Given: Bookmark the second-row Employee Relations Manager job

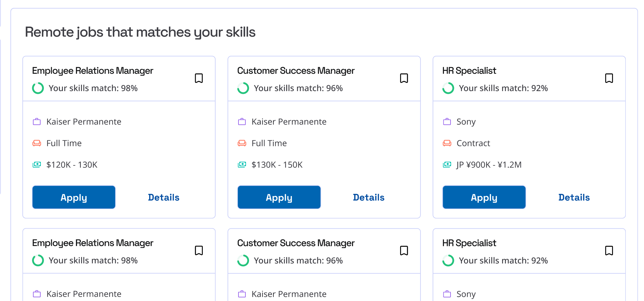Looking at the screenshot, I should 199,250.
